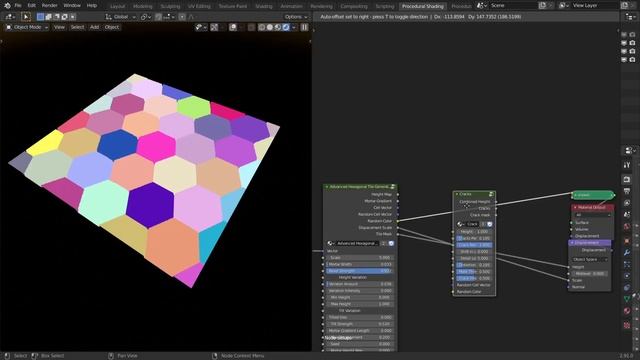Switch viewport to material preview shading
The height and width of the screenshot is (360, 640).
278,27
